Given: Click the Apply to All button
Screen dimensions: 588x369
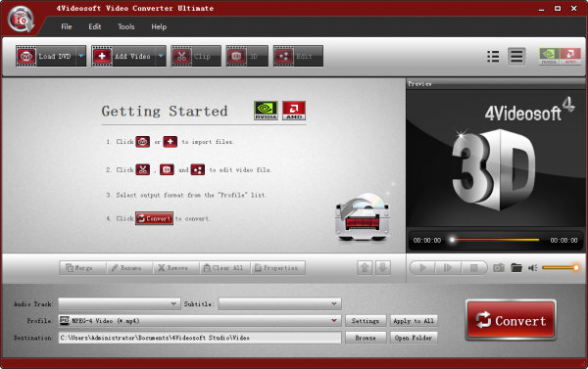Looking at the screenshot, I should click(x=414, y=321).
